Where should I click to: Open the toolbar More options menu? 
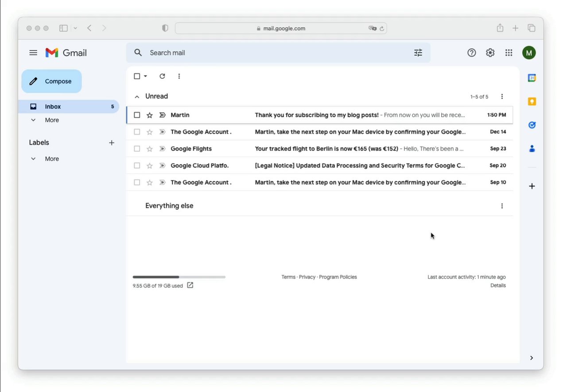(x=179, y=76)
